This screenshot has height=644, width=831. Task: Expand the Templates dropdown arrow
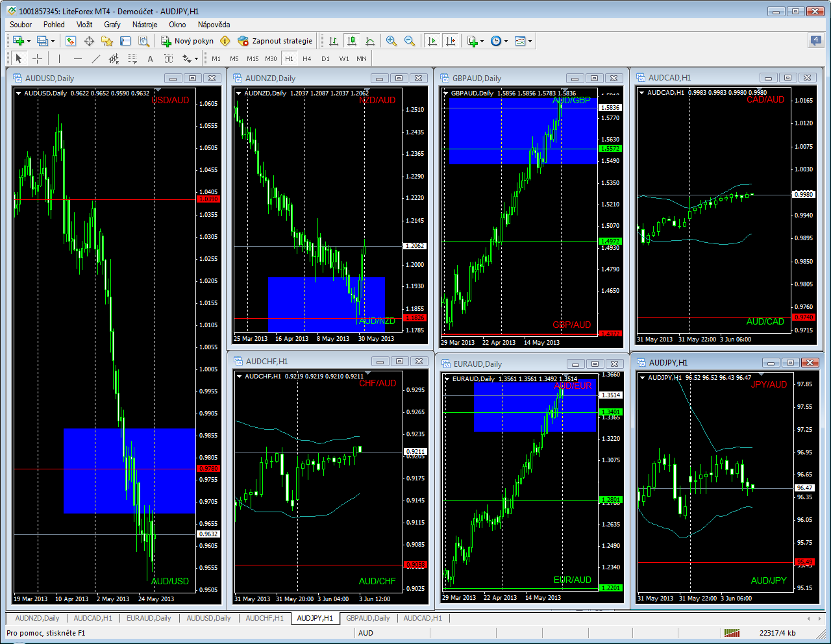(x=530, y=42)
